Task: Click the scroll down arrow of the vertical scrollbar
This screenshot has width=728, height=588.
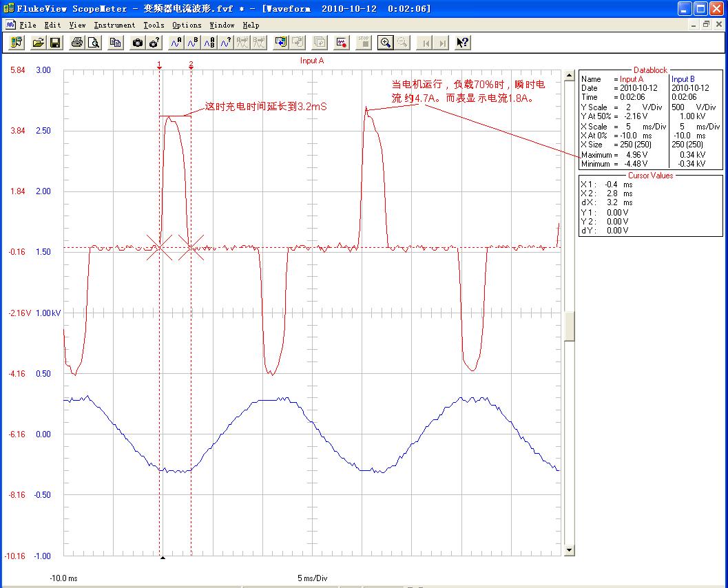Action: pos(569,550)
